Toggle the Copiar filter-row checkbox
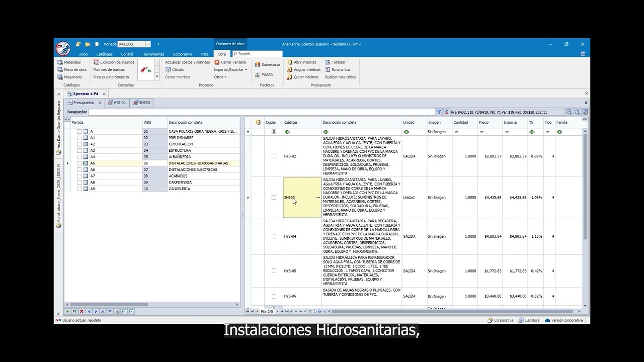Screen dimensions: 644x362 [274, 132]
